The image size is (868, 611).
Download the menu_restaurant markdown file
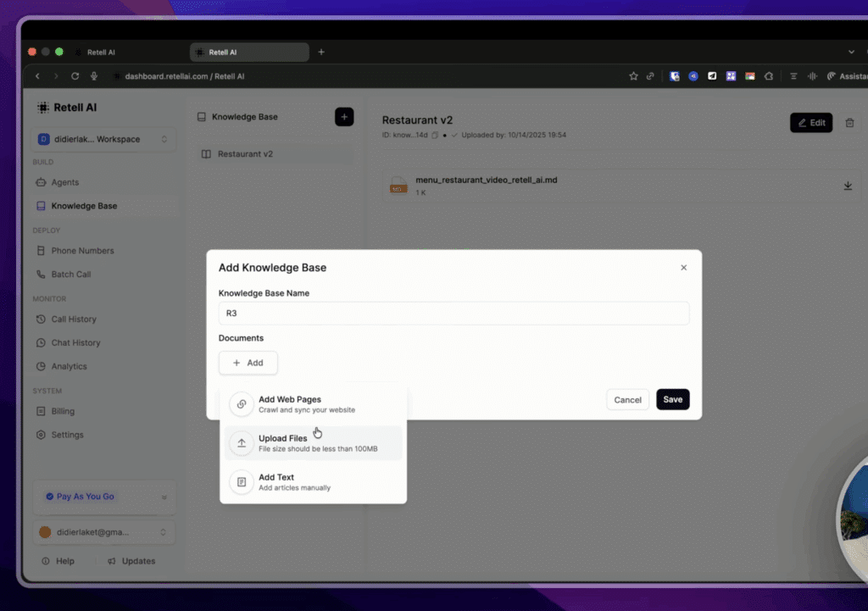848,186
